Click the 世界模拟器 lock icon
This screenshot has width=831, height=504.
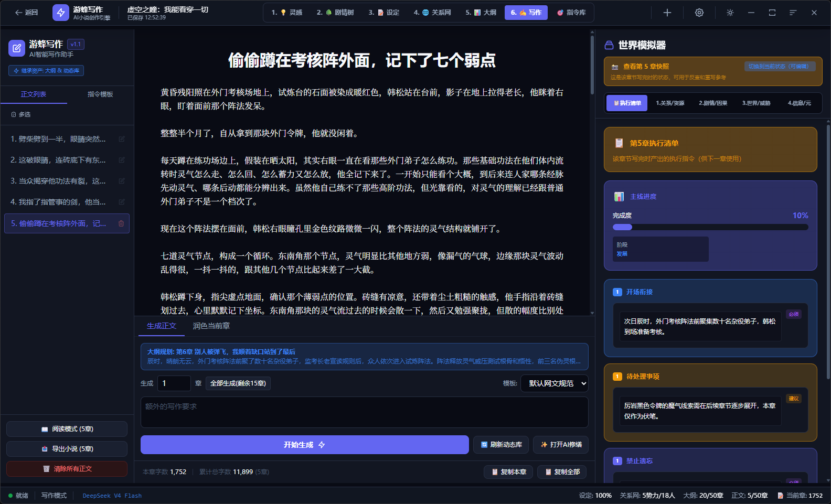point(609,45)
